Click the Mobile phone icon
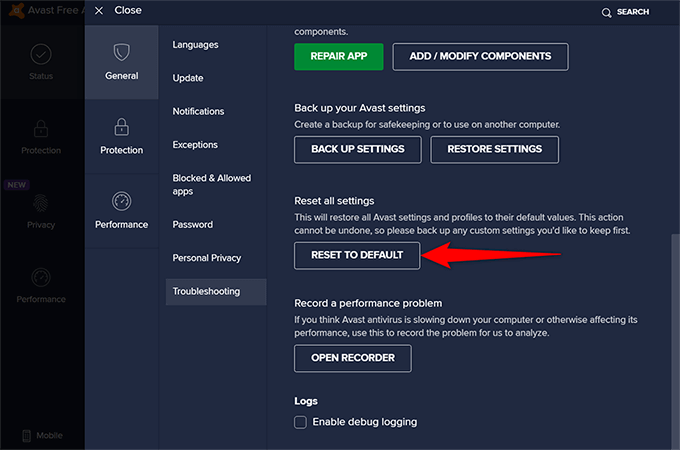The image size is (680, 450). pos(25,435)
